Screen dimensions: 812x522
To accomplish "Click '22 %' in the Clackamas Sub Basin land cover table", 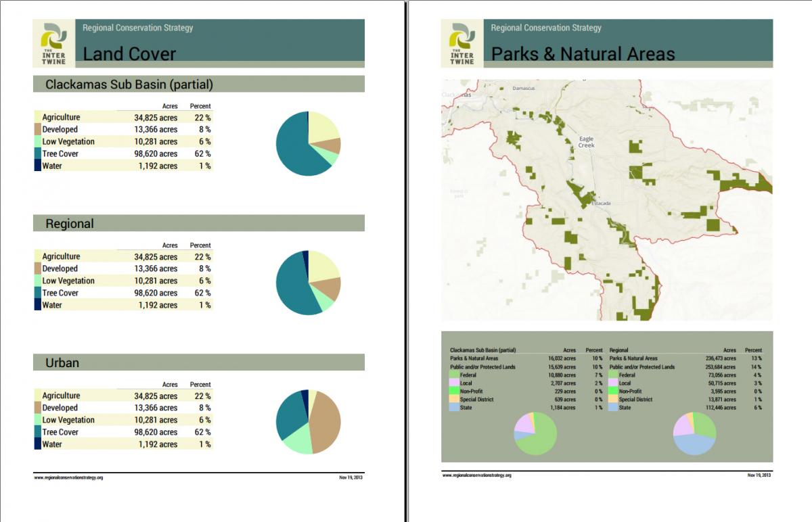I will 202,118.
